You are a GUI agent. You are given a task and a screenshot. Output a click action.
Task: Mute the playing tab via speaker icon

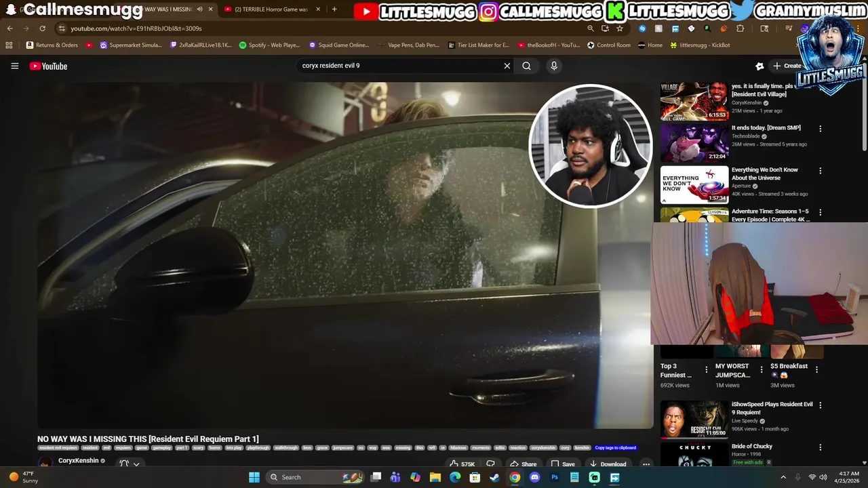[199, 9]
